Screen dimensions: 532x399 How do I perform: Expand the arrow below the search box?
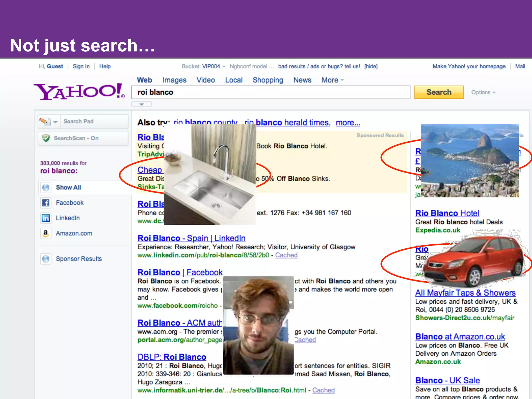(x=142, y=104)
